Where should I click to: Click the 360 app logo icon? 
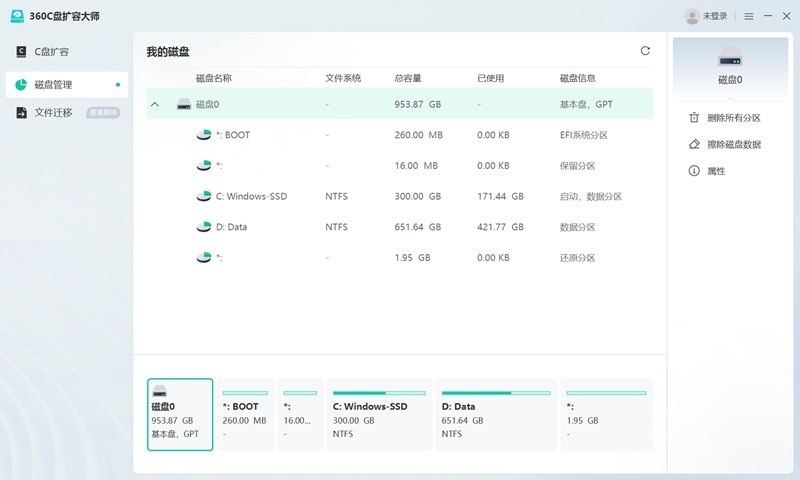click(17, 17)
